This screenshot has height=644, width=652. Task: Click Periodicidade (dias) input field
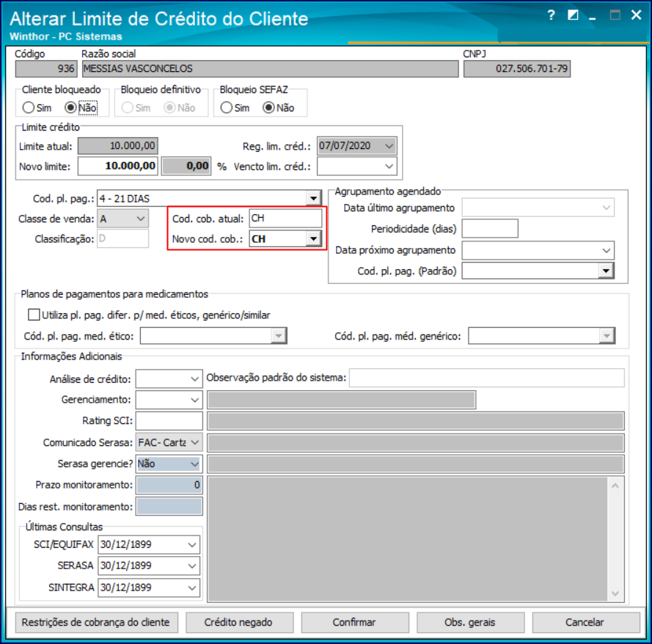pyautogui.click(x=490, y=228)
